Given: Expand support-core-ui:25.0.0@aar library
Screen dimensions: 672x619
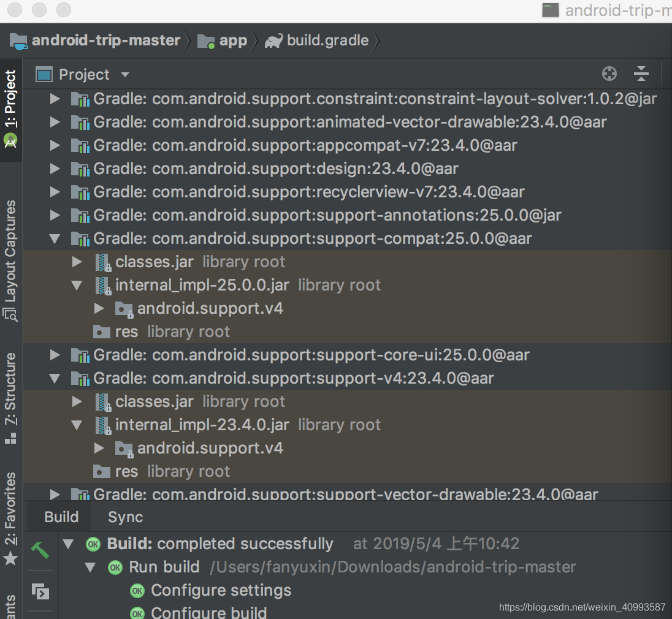Looking at the screenshot, I should (55, 355).
